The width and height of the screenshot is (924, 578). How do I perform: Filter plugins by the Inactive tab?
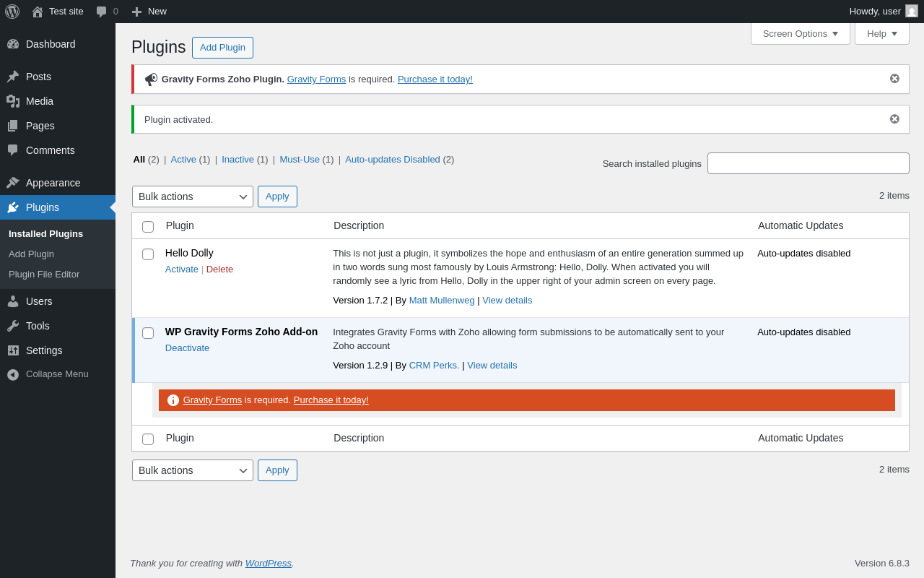(x=237, y=160)
